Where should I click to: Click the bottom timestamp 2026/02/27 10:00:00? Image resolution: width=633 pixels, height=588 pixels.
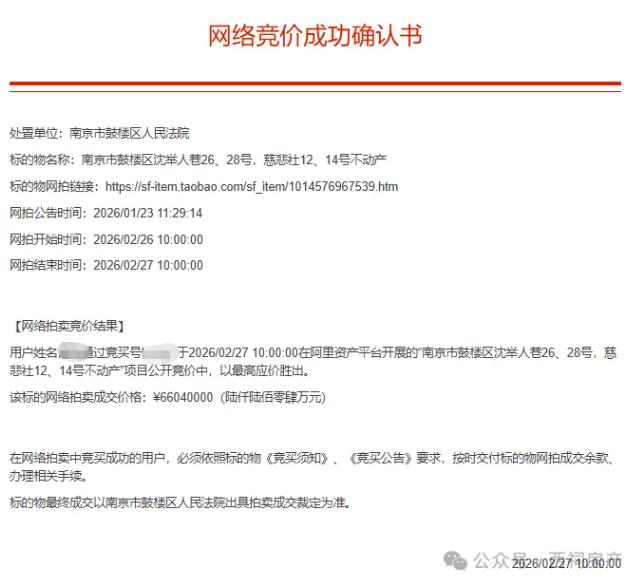click(566, 565)
